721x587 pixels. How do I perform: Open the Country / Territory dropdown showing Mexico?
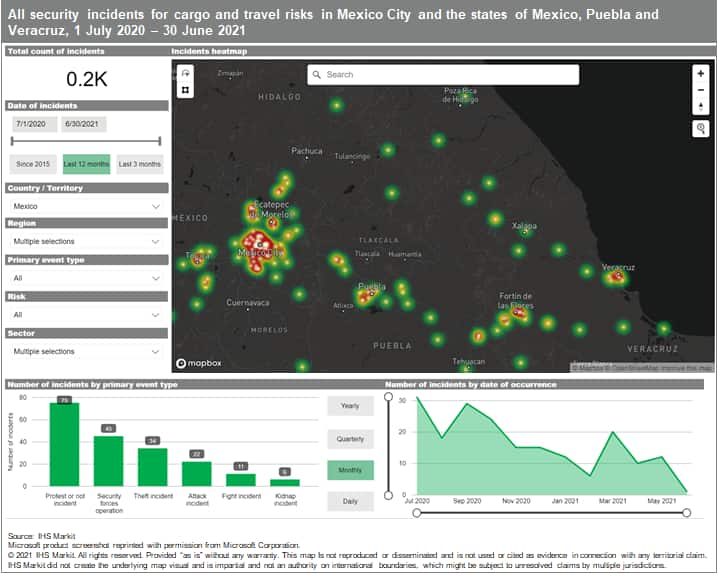pyautogui.click(x=86, y=206)
